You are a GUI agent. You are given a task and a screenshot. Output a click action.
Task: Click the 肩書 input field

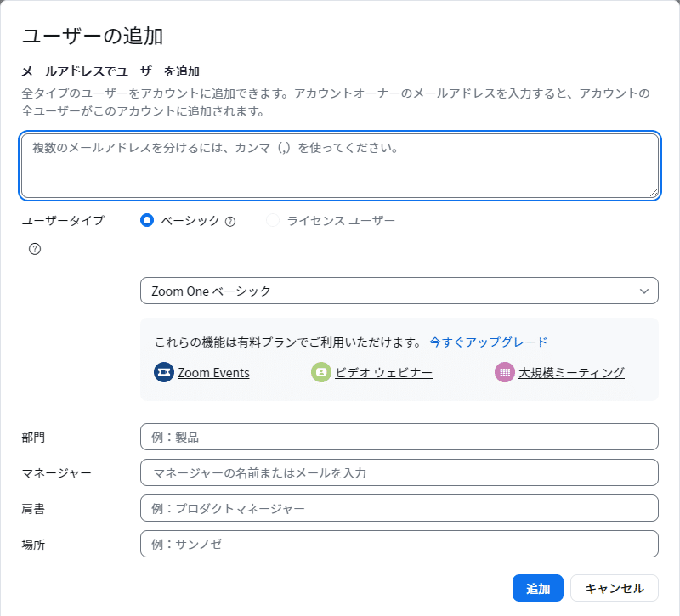(x=399, y=508)
